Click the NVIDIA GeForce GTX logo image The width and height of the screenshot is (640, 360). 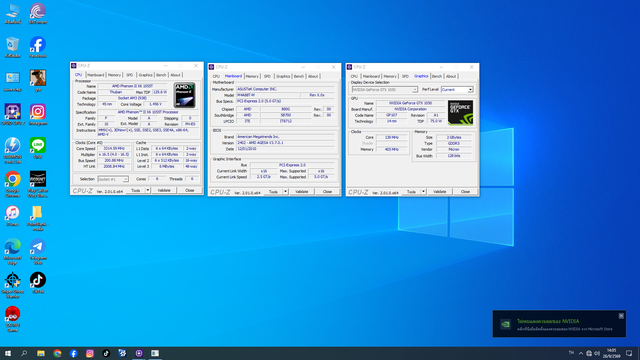pyautogui.click(x=460, y=113)
